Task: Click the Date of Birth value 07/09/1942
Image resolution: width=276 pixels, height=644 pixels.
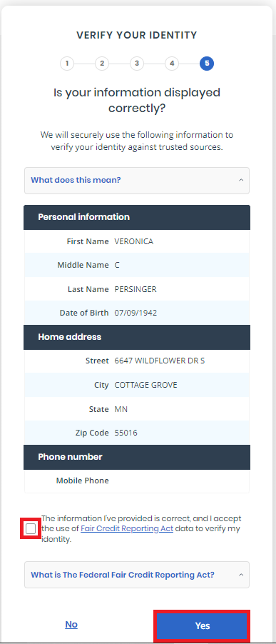Action: pos(136,313)
